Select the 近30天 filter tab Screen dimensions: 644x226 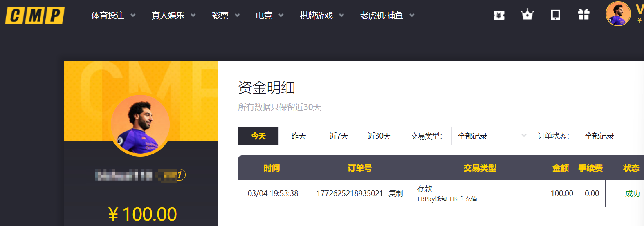(x=379, y=136)
